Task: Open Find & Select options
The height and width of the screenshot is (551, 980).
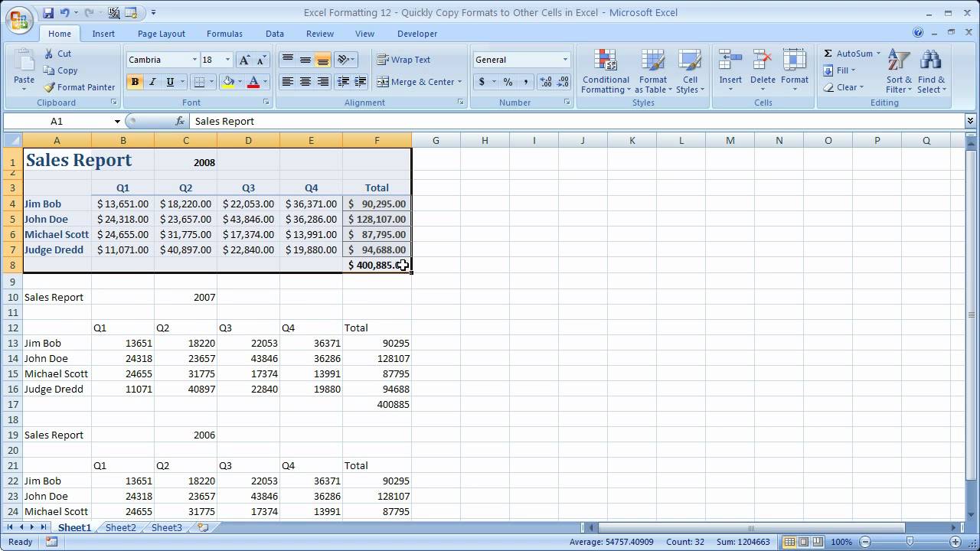Action: 932,72
